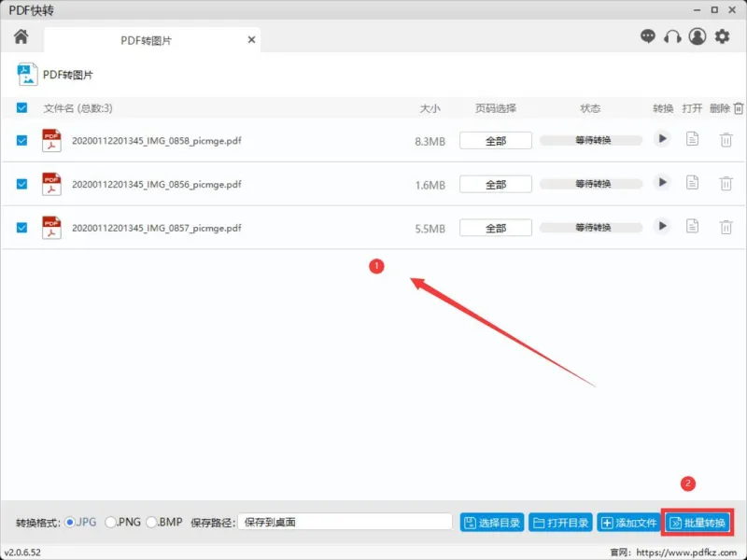This screenshot has height=560, width=747.
Task: Close the PDF转图片 tab
Action: (251, 40)
